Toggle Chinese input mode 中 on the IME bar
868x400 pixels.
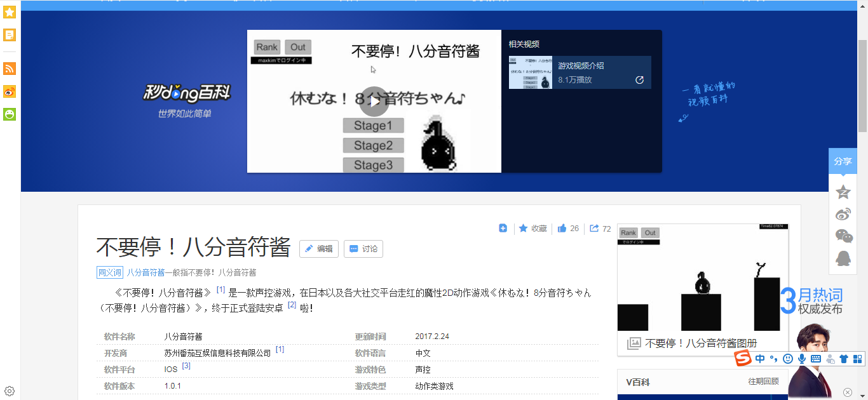(x=760, y=359)
